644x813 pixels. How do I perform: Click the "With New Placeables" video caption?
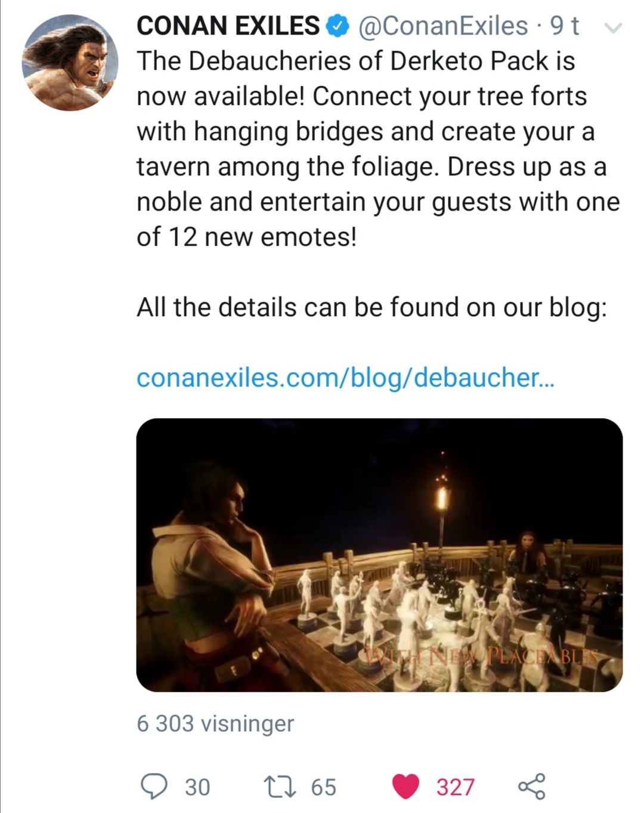(x=483, y=656)
